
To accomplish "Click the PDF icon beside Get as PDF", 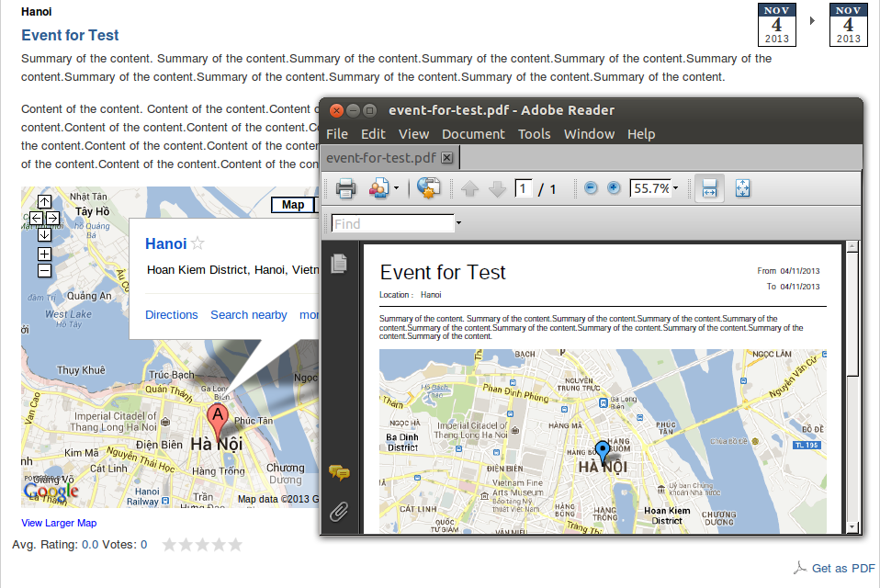I will (x=800, y=568).
